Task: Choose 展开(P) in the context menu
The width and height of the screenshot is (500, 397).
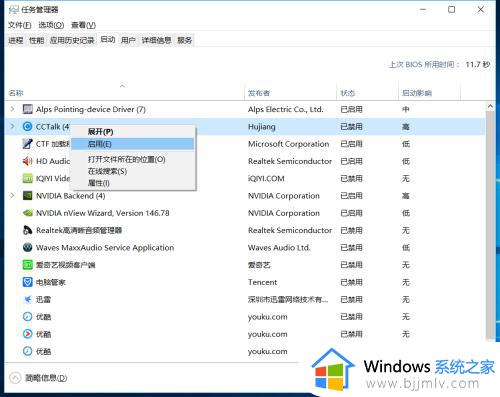Action: coord(133,132)
